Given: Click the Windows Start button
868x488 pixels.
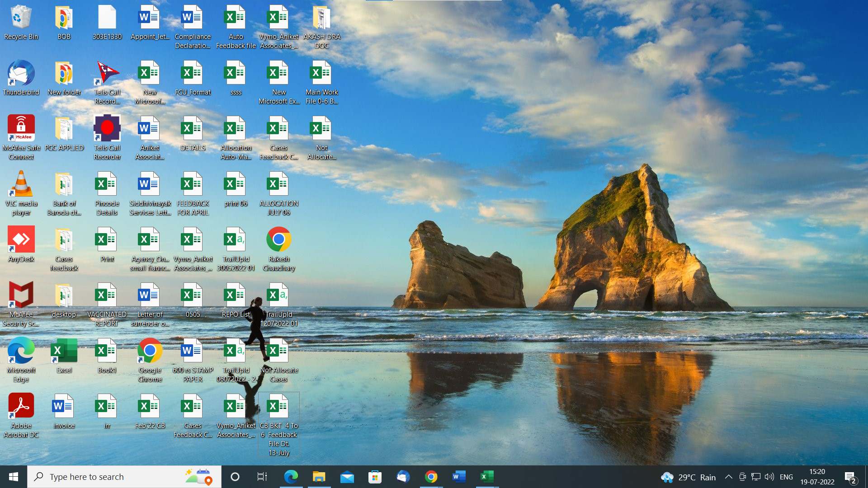Looking at the screenshot, I should coord(14,477).
